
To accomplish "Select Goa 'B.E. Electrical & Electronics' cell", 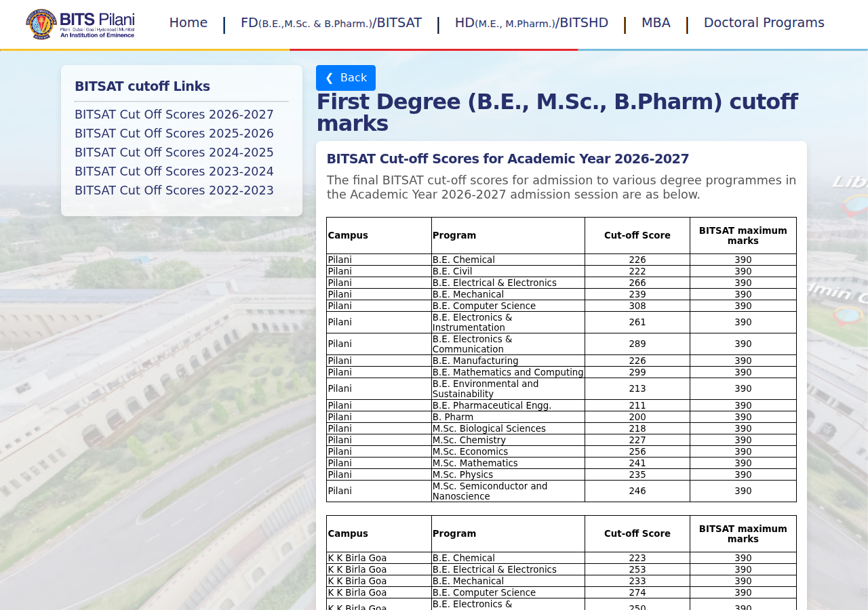I will [508, 569].
